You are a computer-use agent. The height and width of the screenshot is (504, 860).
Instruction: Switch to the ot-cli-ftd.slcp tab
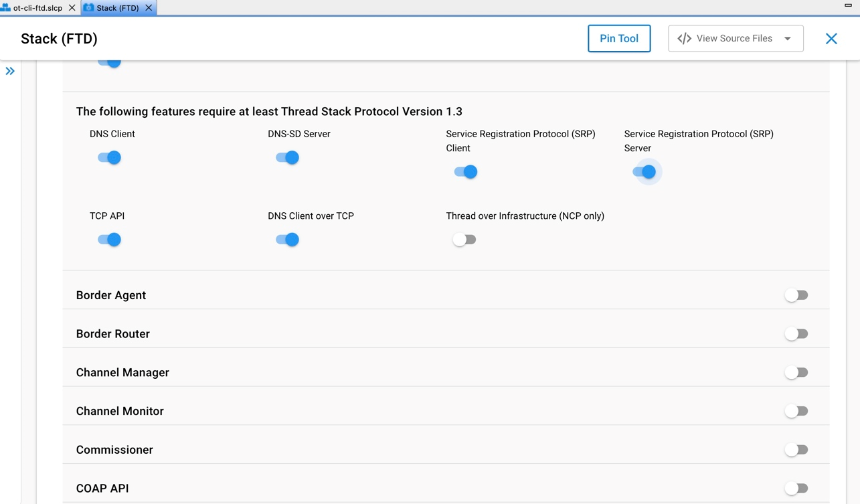tap(37, 8)
